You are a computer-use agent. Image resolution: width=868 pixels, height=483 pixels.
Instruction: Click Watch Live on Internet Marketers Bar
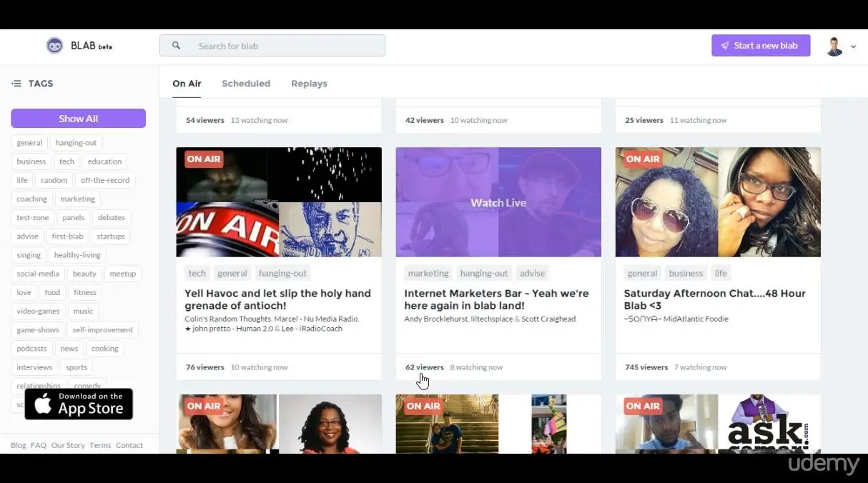coord(498,203)
